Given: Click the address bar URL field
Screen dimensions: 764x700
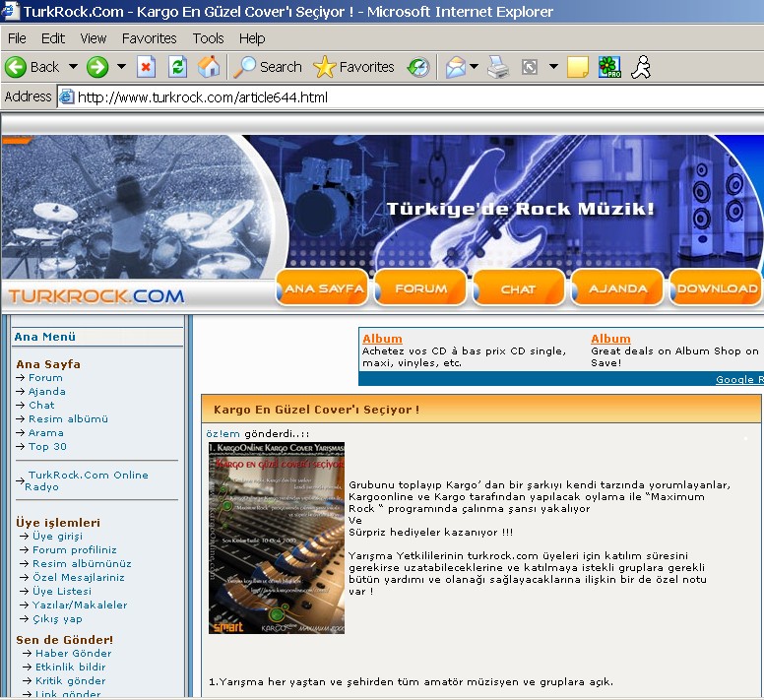Looking at the screenshot, I should point(410,96).
